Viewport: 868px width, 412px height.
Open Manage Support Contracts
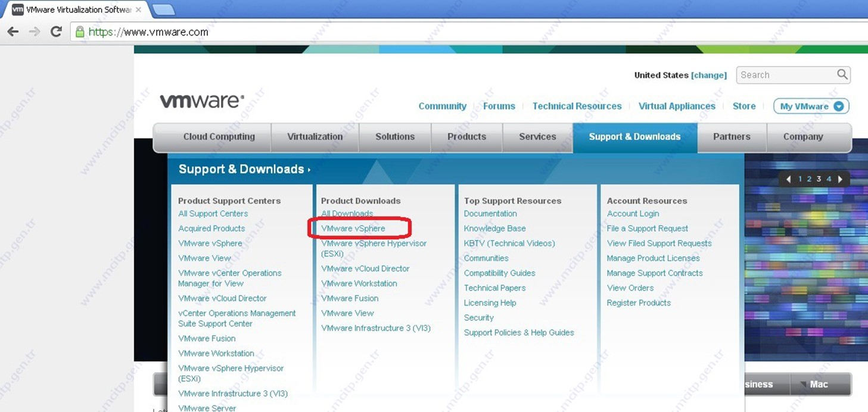[655, 273]
